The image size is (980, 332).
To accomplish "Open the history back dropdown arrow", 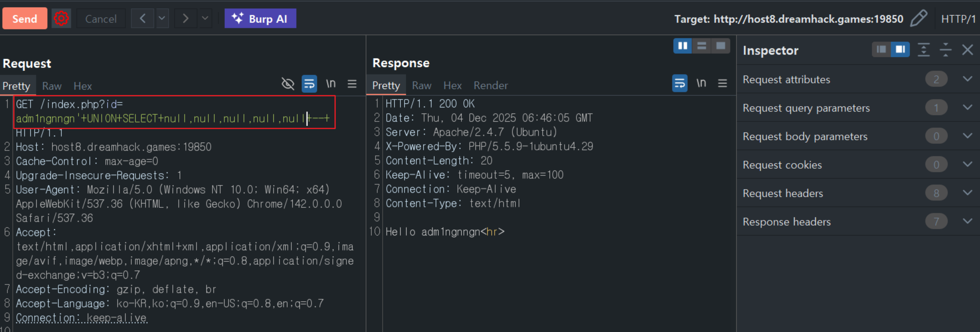I will point(162,19).
